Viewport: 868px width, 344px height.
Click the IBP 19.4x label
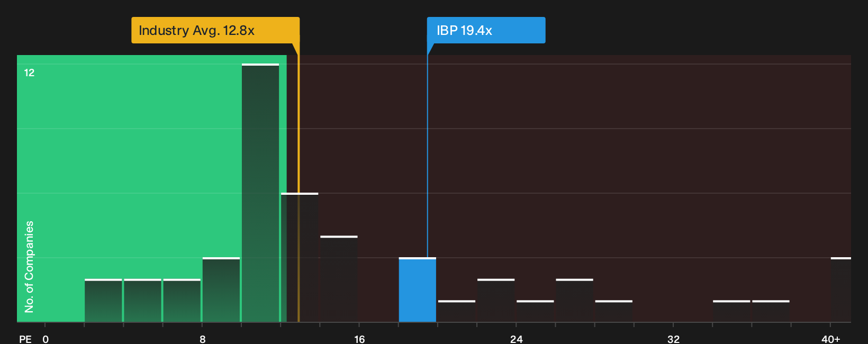(x=486, y=30)
